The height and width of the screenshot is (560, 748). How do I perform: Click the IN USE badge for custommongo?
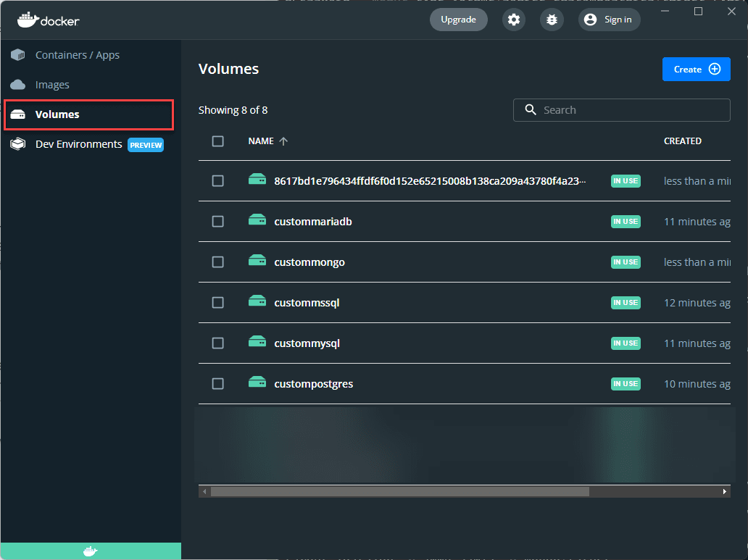pos(626,262)
